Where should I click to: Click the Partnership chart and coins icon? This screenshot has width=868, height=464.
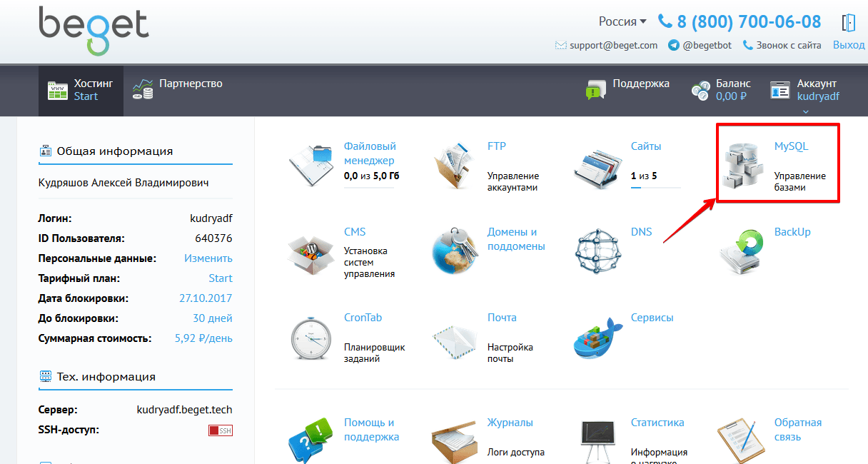(143, 89)
